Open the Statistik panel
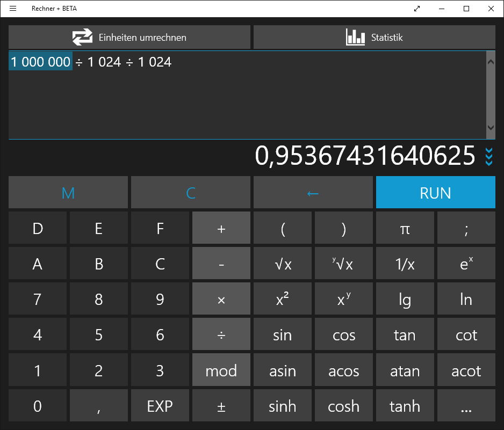The height and width of the screenshot is (430, 504). tap(375, 37)
